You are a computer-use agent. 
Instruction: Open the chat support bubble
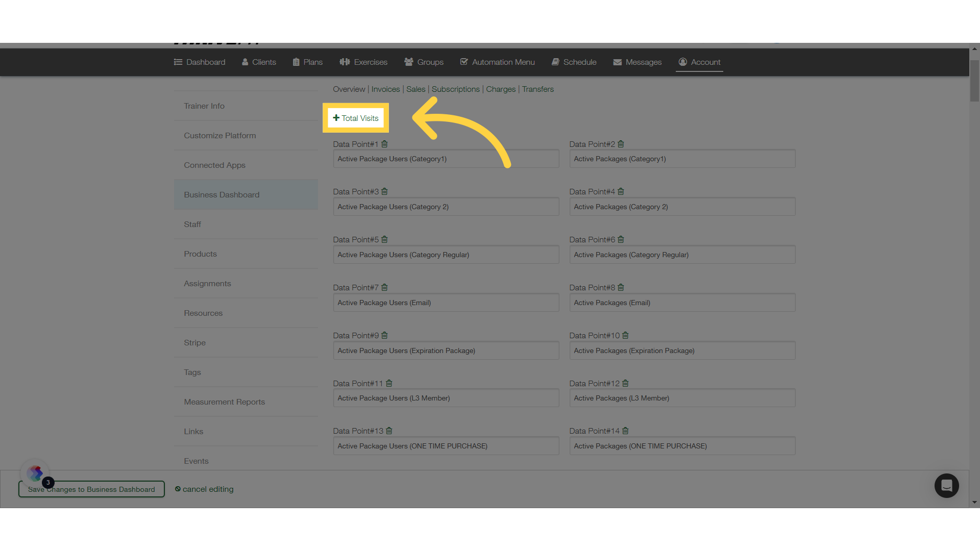[947, 486]
